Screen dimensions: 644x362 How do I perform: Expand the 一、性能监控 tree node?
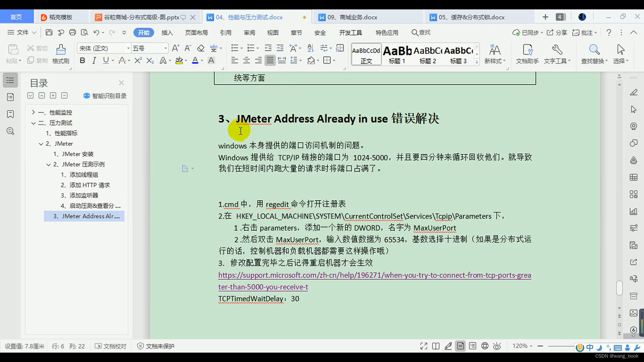[33, 112]
